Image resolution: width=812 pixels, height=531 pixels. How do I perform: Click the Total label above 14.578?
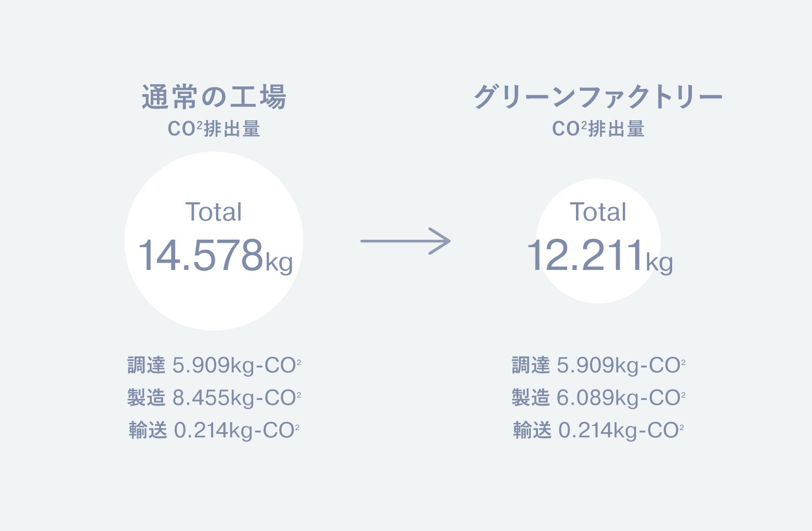coord(214,212)
